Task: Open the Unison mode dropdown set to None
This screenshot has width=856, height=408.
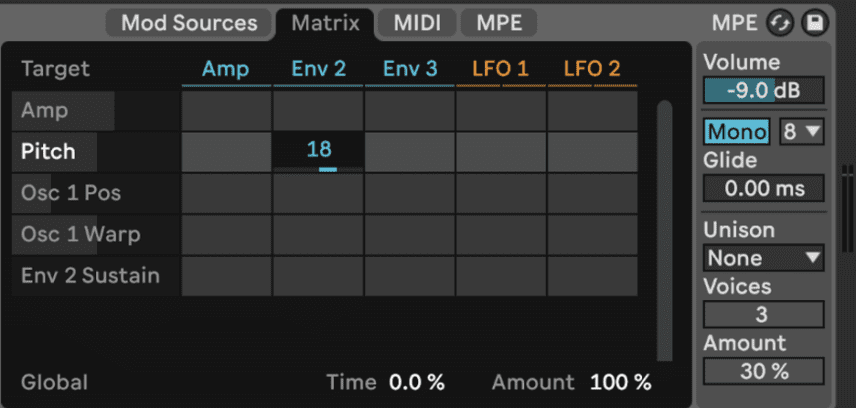Action: click(x=764, y=258)
